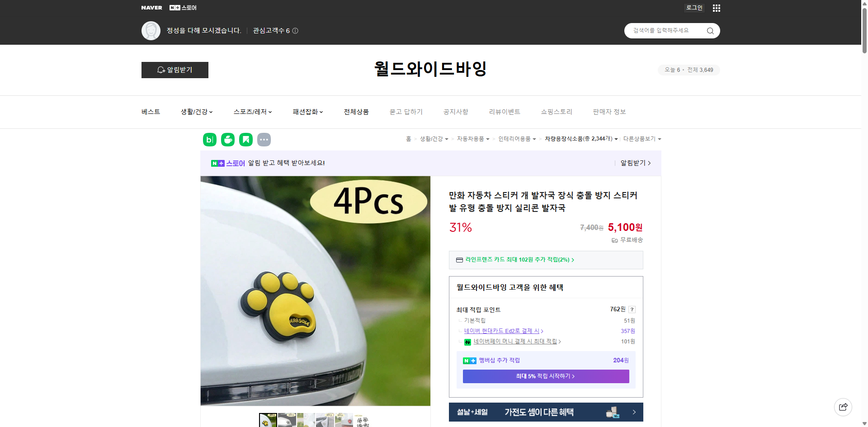Screen dimensions: 868x427
Task: Open the 로그인 link at the top
Action: [694, 8]
